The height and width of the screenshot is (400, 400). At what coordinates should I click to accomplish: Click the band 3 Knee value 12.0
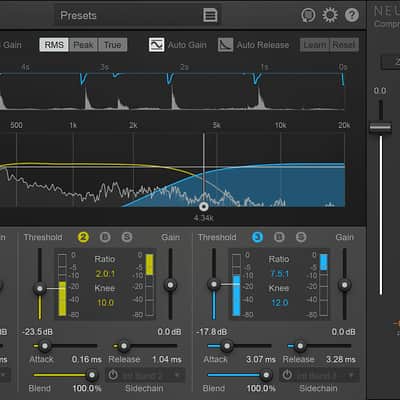(279, 303)
